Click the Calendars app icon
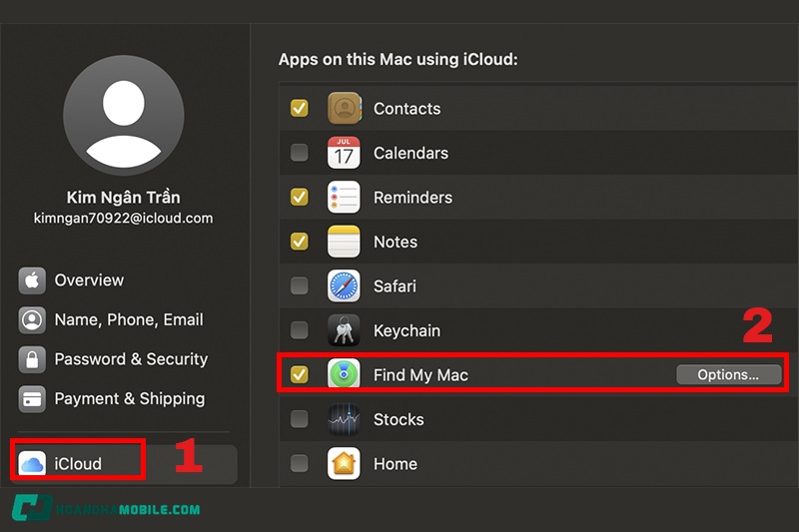The height and width of the screenshot is (532, 799). pyautogui.click(x=344, y=153)
